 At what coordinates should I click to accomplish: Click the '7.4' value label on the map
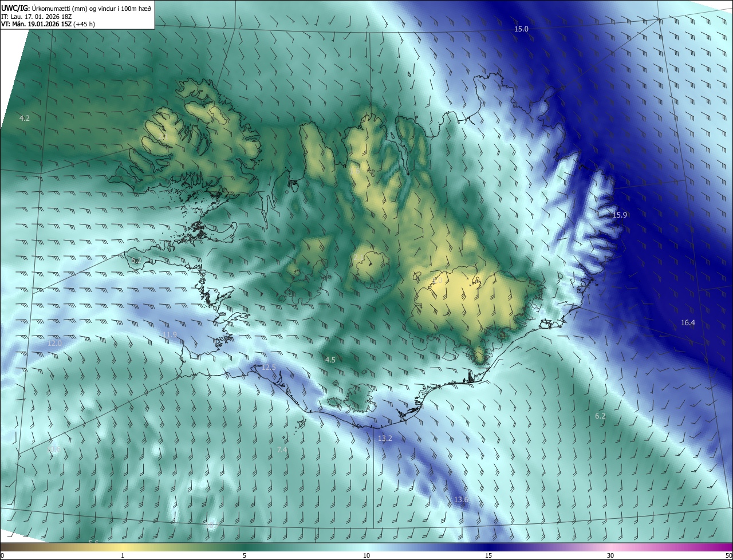tap(282, 450)
